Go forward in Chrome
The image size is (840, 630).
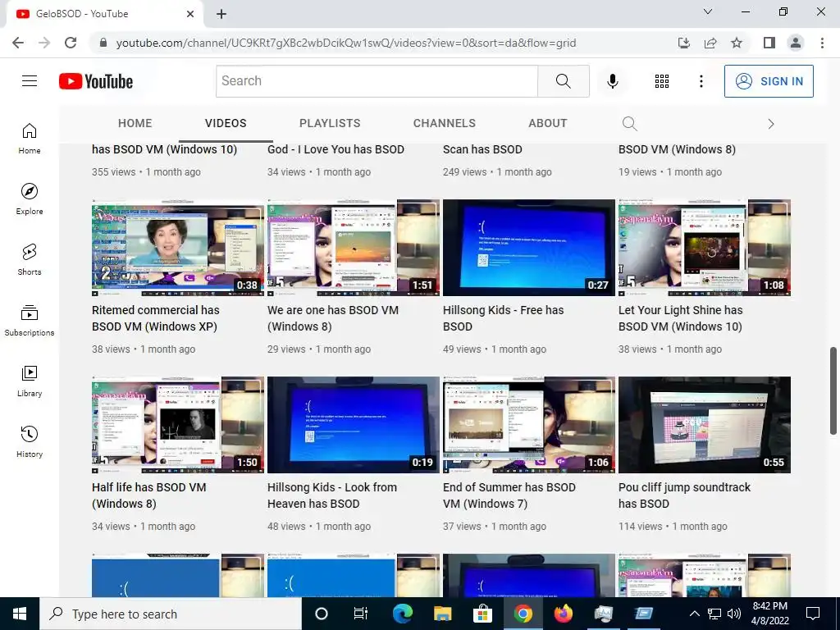click(x=44, y=43)
